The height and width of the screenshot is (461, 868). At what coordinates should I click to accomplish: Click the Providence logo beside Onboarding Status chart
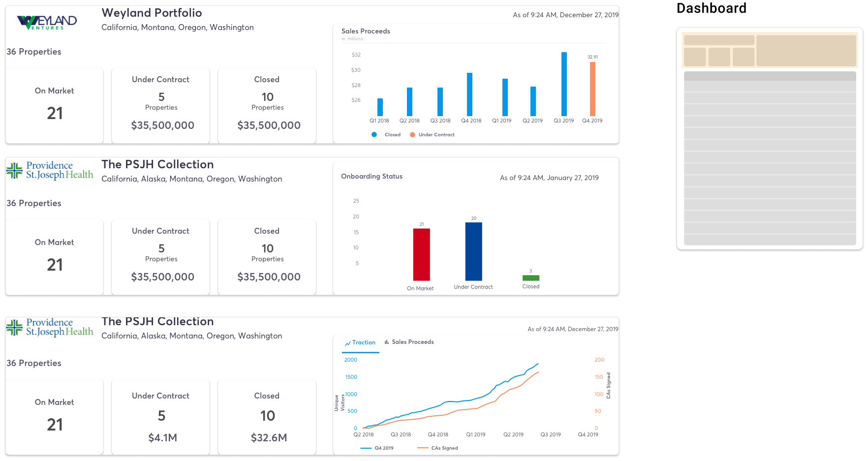pyautogui.click(x=50, y=170)
